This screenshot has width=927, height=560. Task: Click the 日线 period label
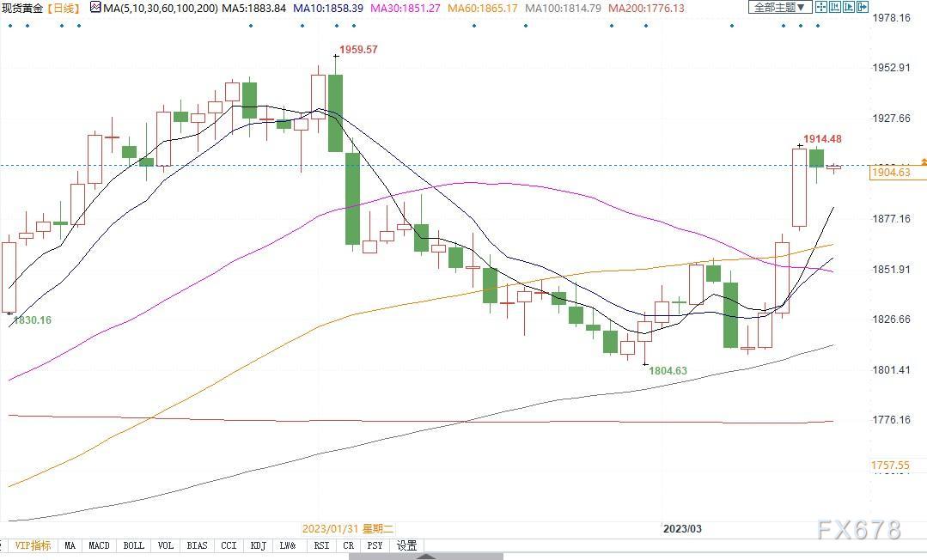pyautogui.click(x=63, y=9)
